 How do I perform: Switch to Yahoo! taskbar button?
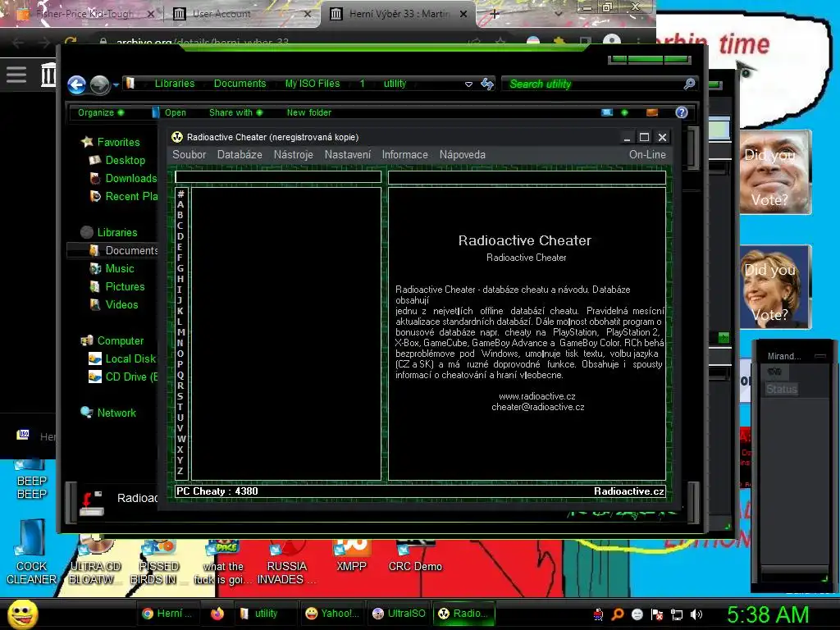point(331,614)
